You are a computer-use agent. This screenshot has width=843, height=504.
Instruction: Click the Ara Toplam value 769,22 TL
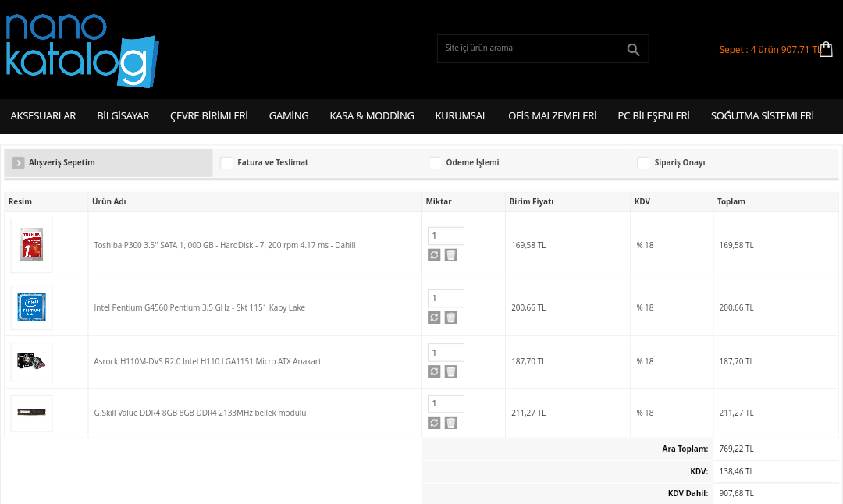[x=737, y=449]
